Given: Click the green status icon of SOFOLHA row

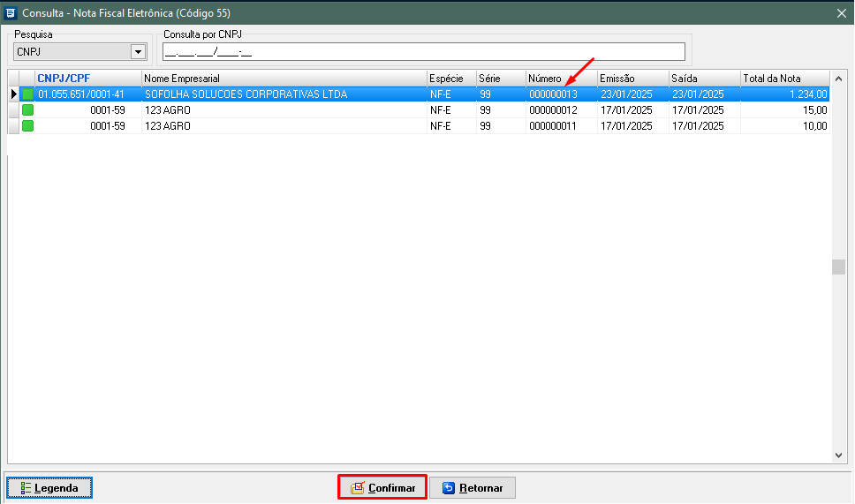Looking at the screenshot, I should 27,94.
